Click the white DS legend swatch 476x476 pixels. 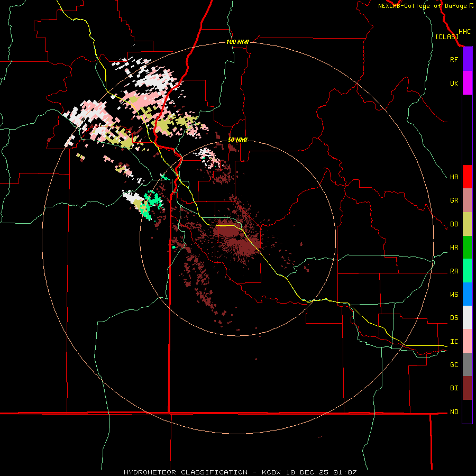click(x=467, y=317)
